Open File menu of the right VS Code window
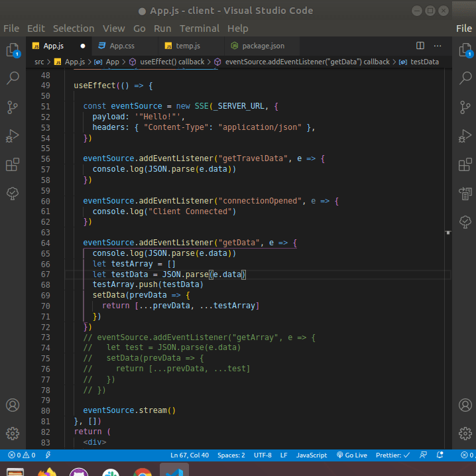 point(464,29)
